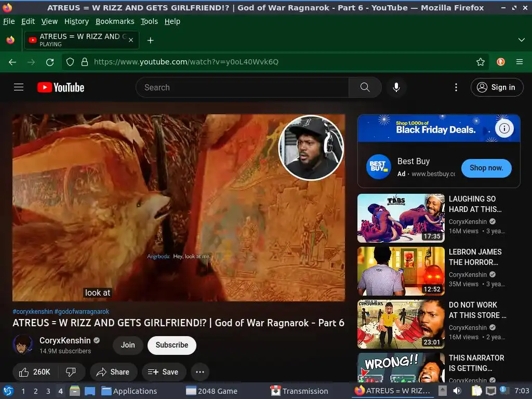Open Firefox View icon
This screenshot has width=532, height=399.
(10, 40)
